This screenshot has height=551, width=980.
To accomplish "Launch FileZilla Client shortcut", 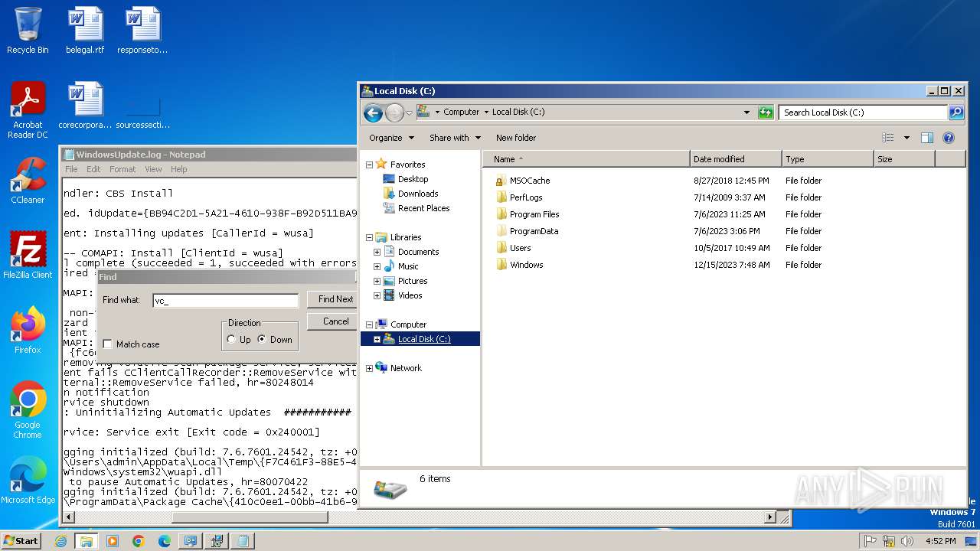I will pyautogui.click(x=28, y=256).
